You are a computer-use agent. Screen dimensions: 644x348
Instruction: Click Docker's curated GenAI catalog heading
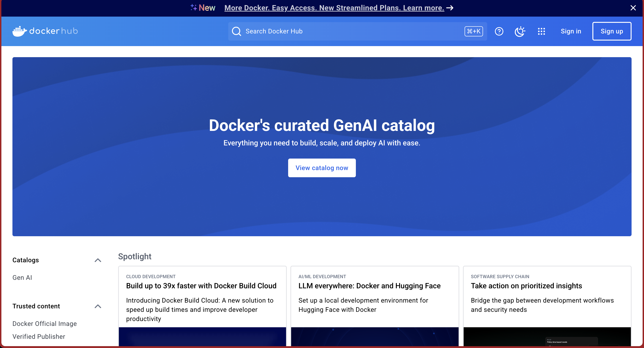tap(322, 125)
